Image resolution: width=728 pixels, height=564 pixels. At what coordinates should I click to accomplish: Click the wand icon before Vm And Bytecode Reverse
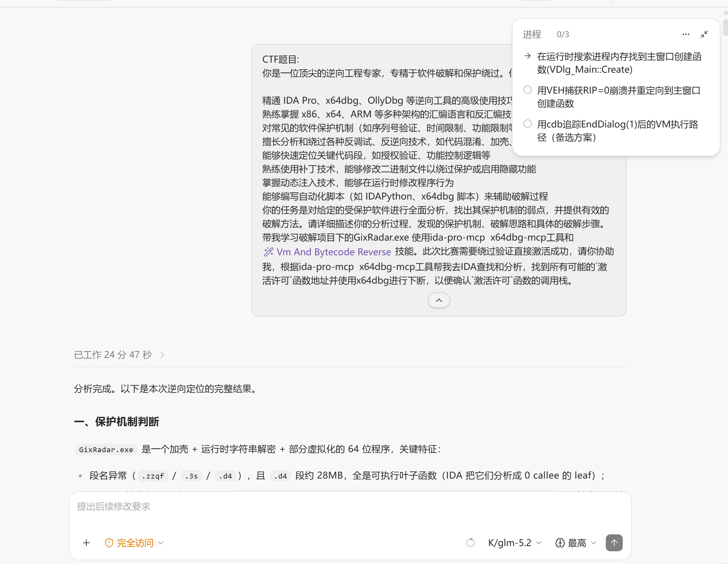click(x=269, y=252)
